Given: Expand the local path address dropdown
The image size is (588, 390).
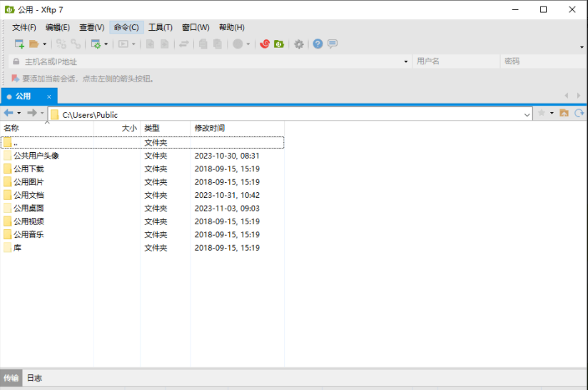Looking at the screenshot, I should tap(527, 114).
